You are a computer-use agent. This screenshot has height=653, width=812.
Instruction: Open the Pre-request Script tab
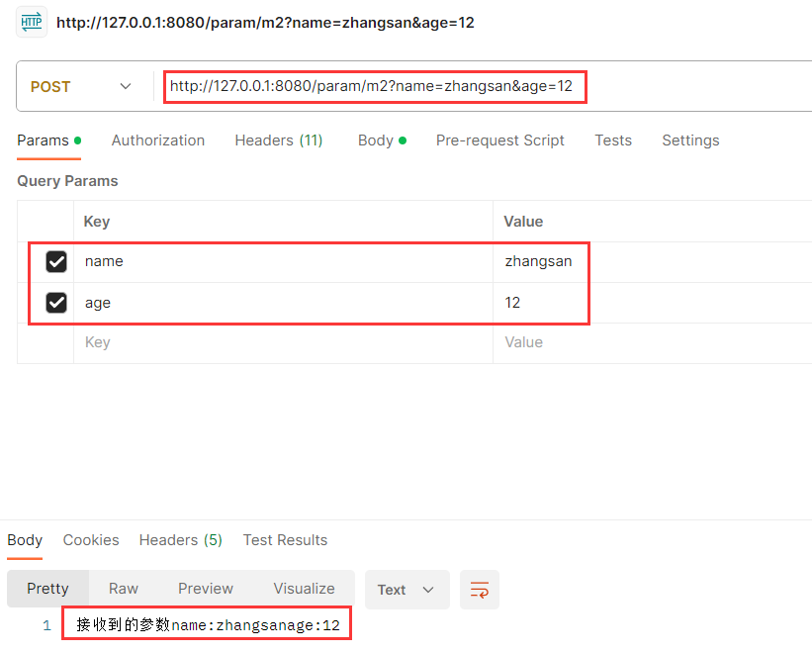[x=499, y=140]
